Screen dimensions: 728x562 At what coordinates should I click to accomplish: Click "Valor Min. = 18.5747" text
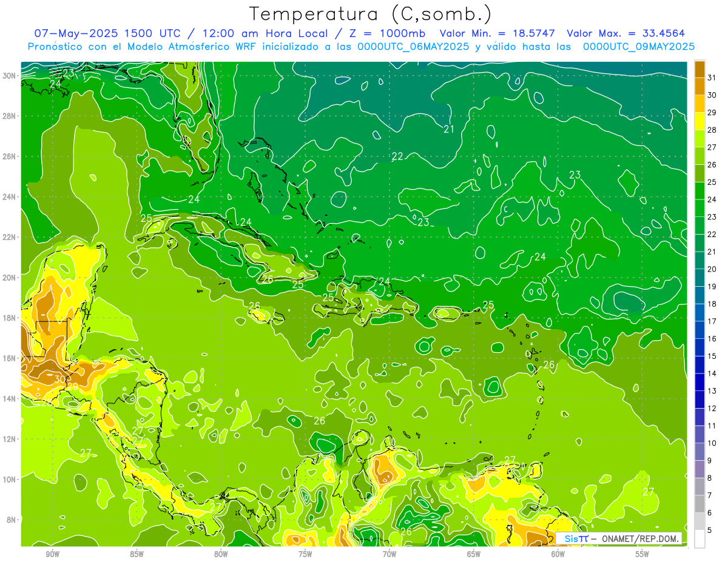[497, 33]
